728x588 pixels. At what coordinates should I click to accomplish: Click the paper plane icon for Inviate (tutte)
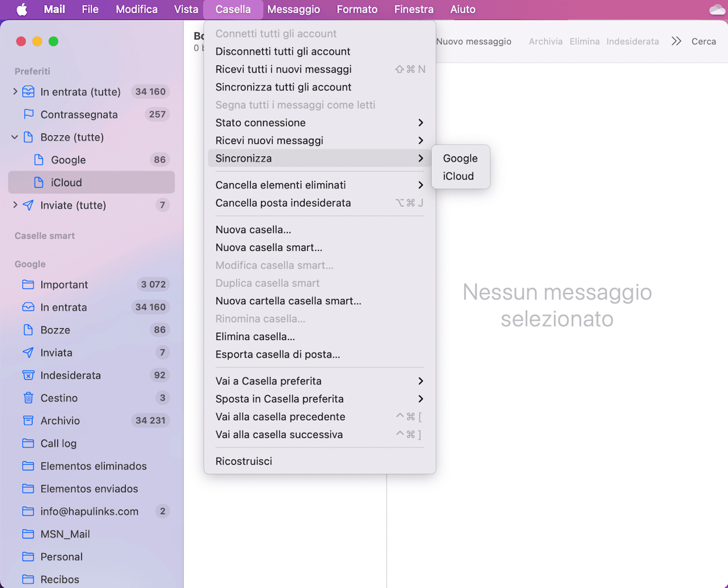(x=28, y=205)
